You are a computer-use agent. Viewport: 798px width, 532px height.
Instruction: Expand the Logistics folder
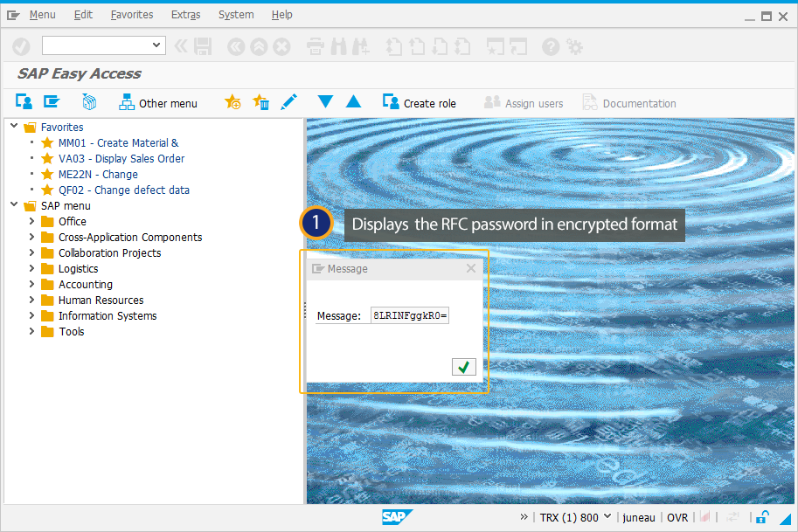[x=31, y=268]
